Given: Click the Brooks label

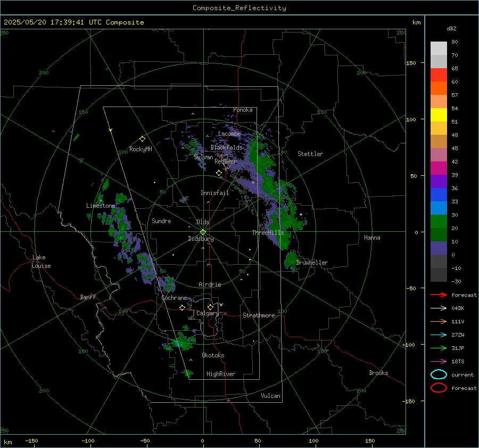Looking at the screenshot, I should point(378,373).
